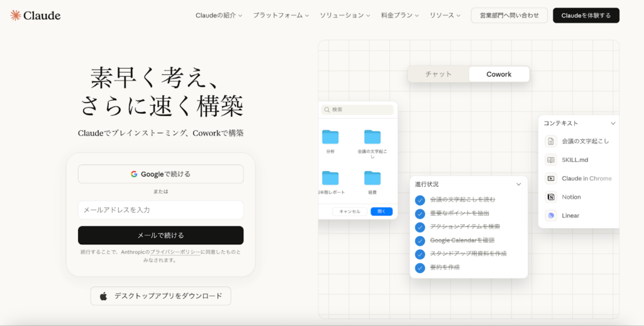The height and width of the screenshot is (326, 644).
Task: Select the 経費 folder icon
Action: [372, 177]
